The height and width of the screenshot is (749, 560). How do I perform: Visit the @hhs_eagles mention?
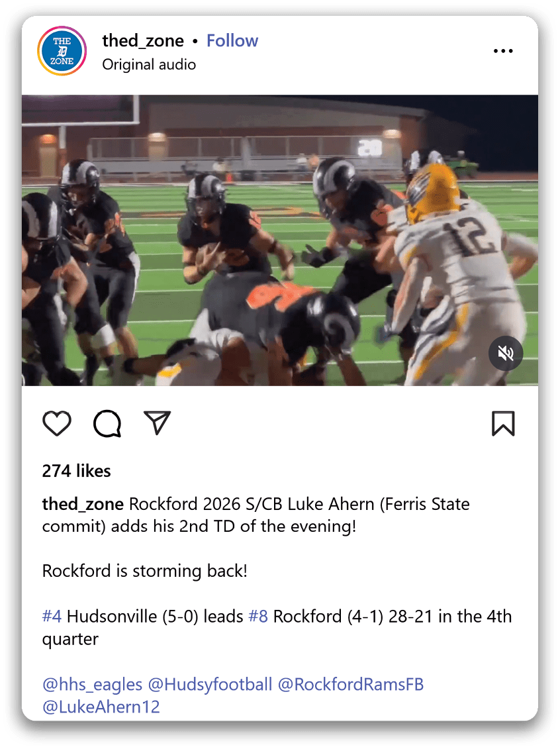92,685
